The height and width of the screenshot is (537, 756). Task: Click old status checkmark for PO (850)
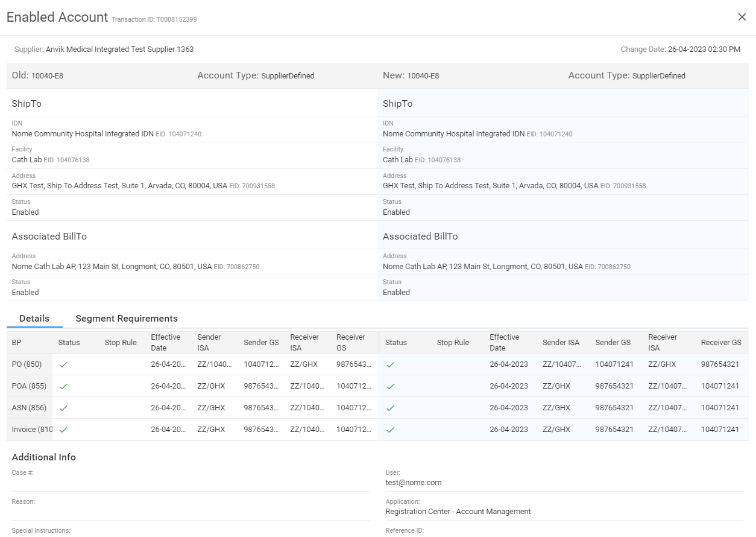(63, 364)
